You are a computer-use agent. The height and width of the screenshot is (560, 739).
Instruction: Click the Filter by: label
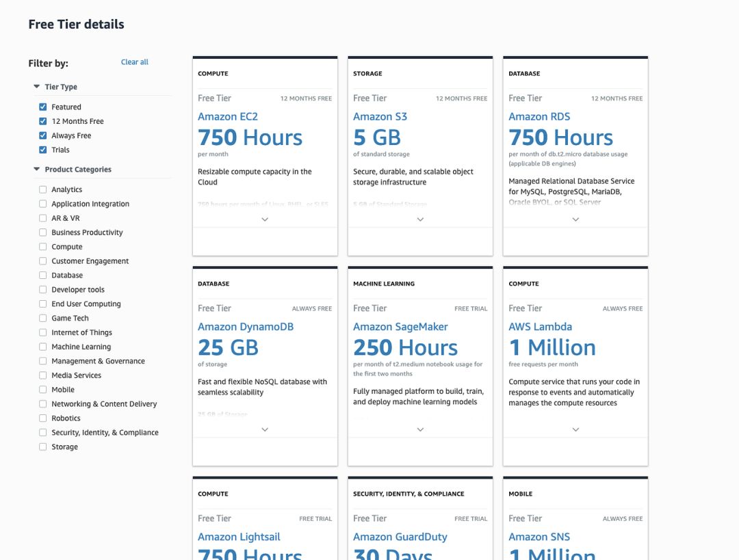coord(48,63)
